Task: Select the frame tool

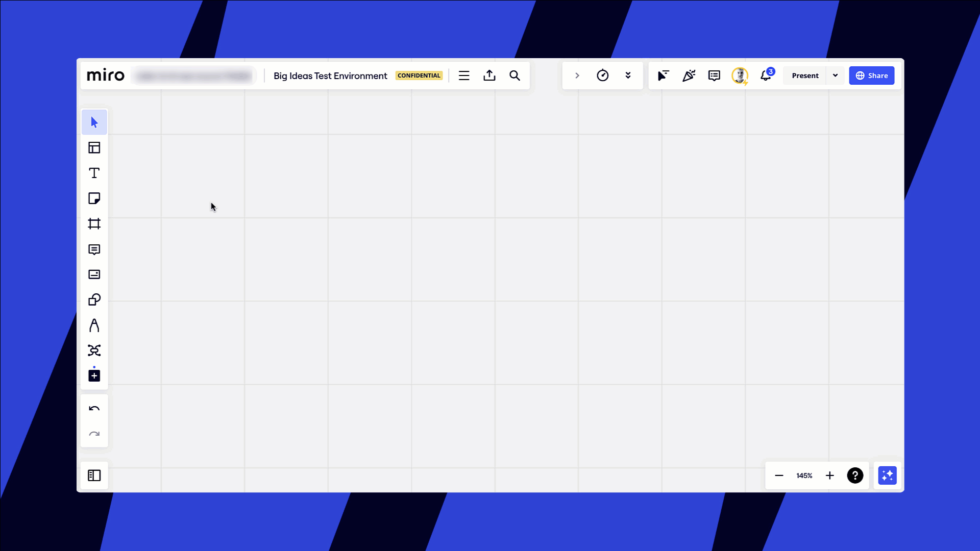Action: pos(94,223)
